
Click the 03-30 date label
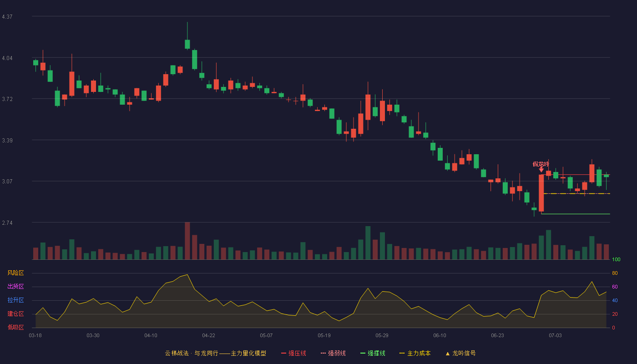point(93,335)
